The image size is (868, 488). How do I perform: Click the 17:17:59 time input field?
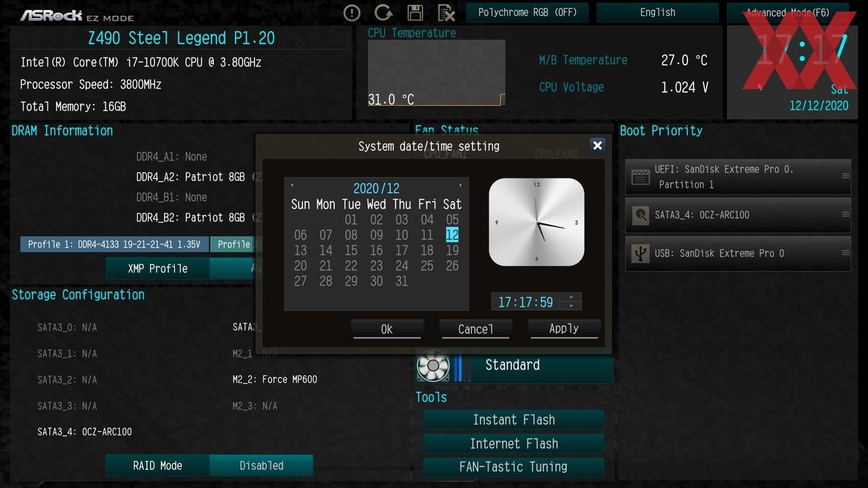coord(526,302)
